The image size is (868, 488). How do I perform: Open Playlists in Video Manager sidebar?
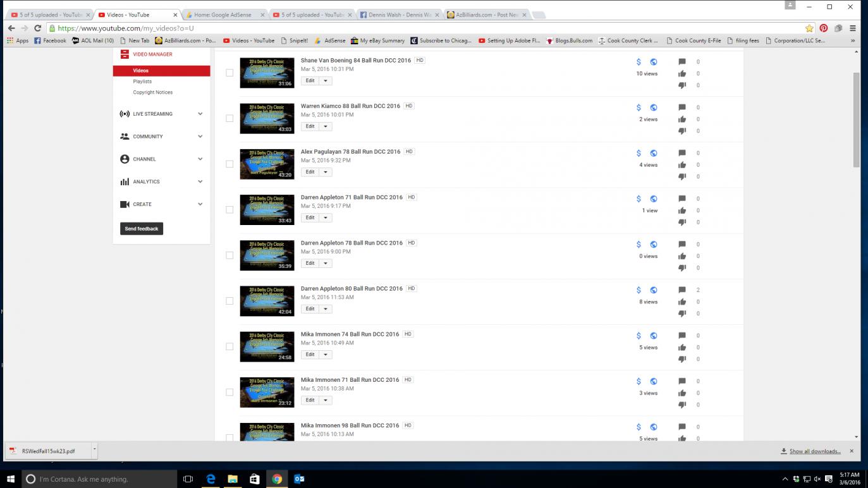point(142,82)
